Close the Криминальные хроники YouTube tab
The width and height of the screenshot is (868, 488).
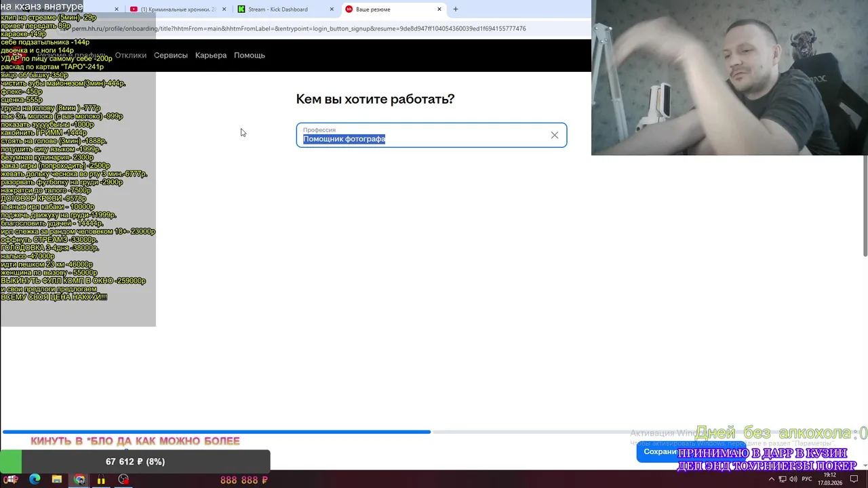224,9
